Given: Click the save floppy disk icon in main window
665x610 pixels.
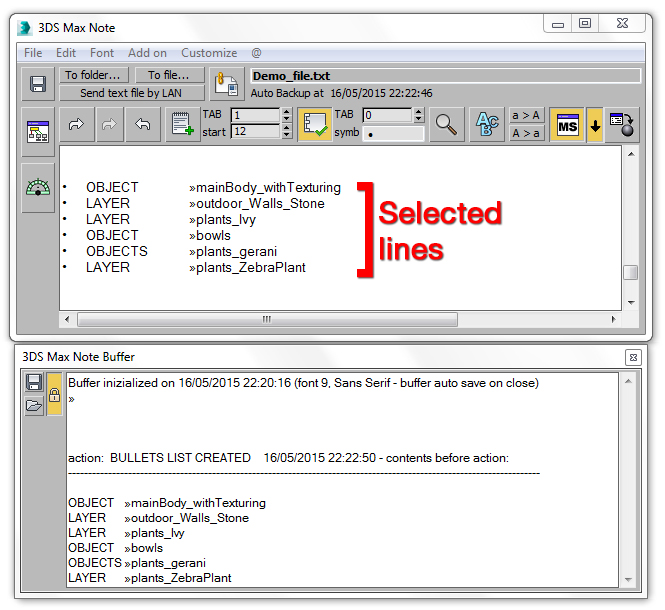Looking at the screenshot, I should (38, 84).
